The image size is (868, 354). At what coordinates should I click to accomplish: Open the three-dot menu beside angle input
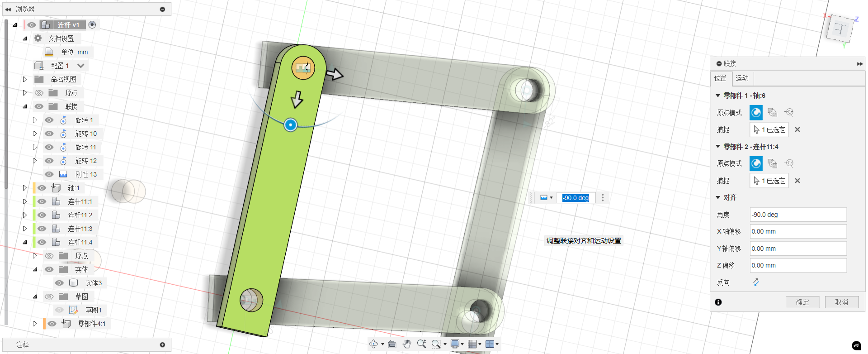603,198
